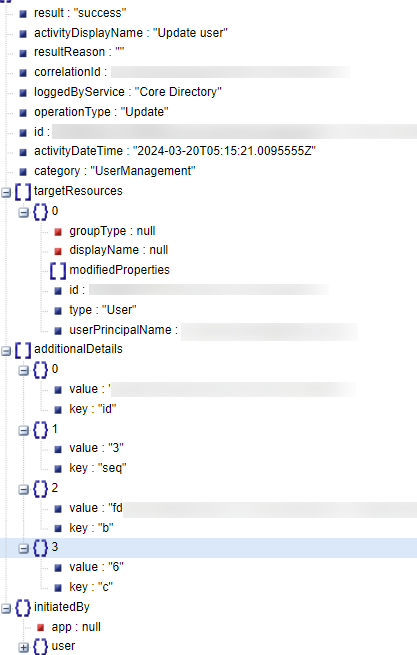The width and height of the screenshot is (417, 655).
Task: Collapse the targetResources array node
Action: point(6,192)
